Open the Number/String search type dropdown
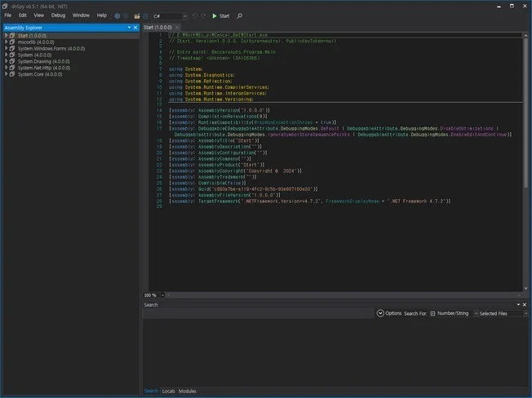This screenshot has width=532, height=398. (476, 313)
